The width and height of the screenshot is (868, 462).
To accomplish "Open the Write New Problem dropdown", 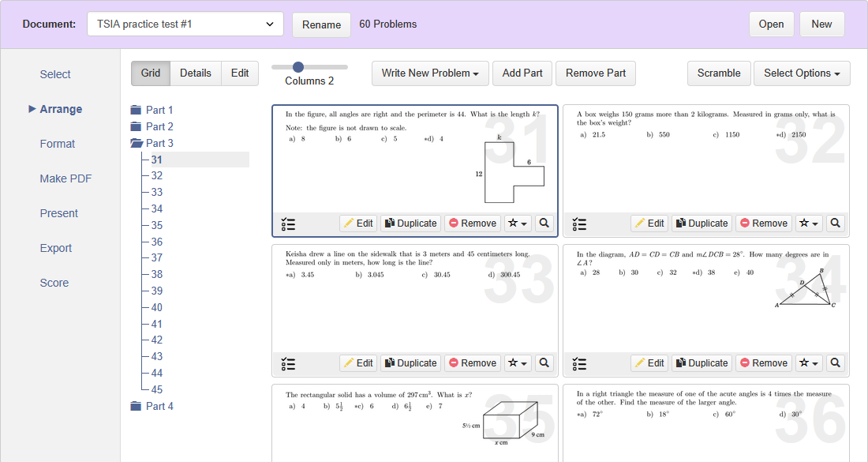I will pyautogui.click(x=429, y=73).
